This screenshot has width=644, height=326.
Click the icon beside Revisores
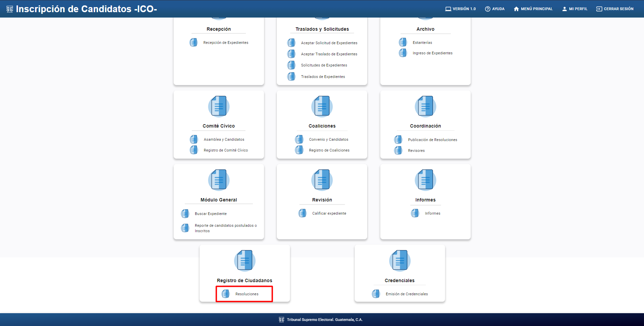[398, 151]
